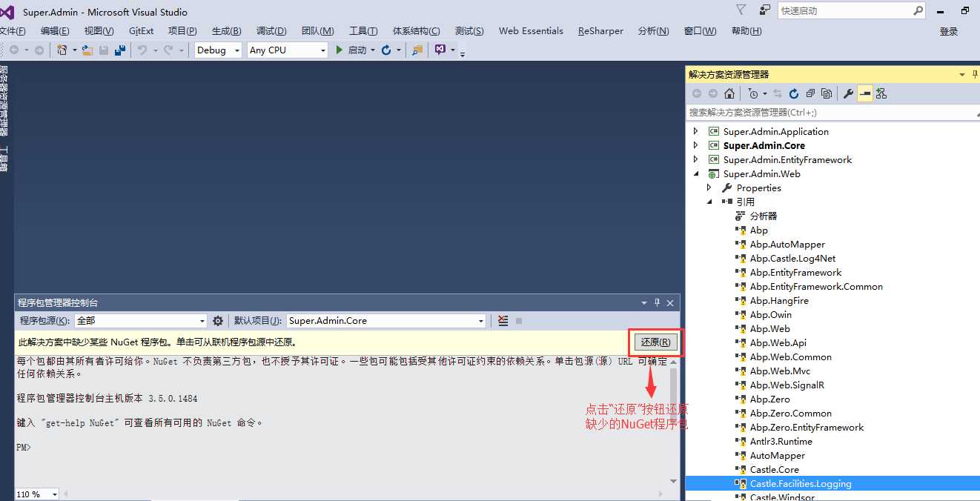The image size is (980, 501).
Task: Click the Show All Files icon in Solution Explorer
Action: click(827, 93)
